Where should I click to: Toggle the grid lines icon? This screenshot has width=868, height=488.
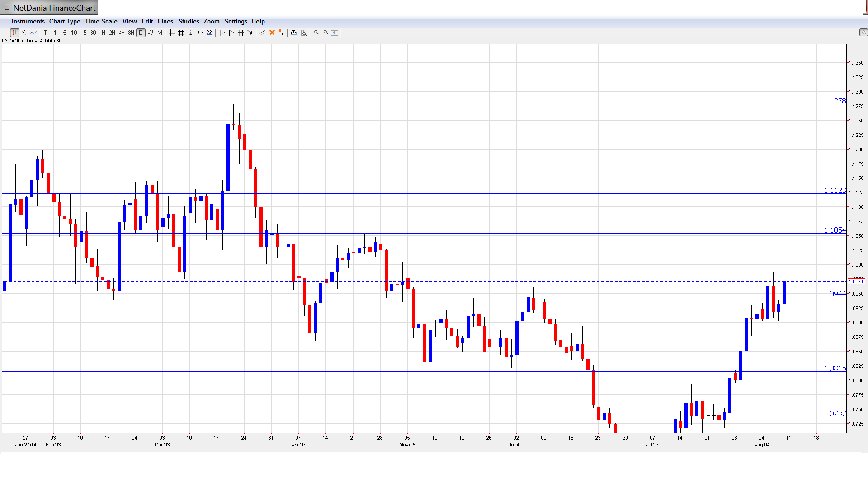tap(181, 33)
